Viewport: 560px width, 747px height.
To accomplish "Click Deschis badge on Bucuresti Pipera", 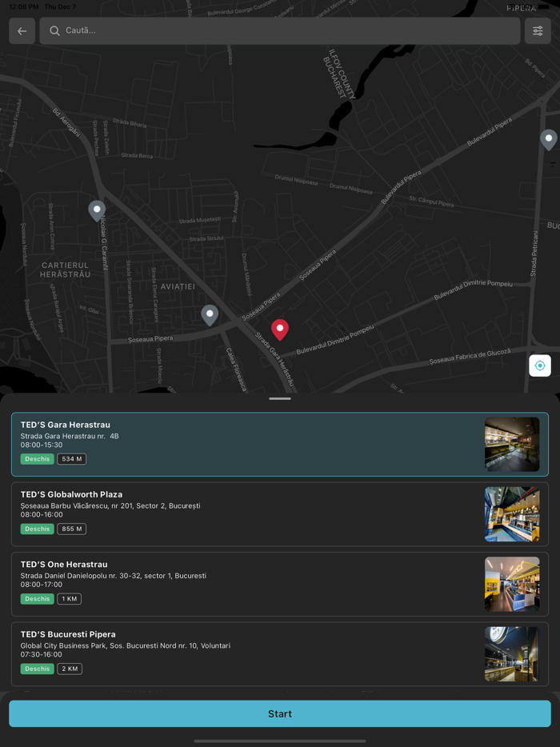I will pos(37,669).
